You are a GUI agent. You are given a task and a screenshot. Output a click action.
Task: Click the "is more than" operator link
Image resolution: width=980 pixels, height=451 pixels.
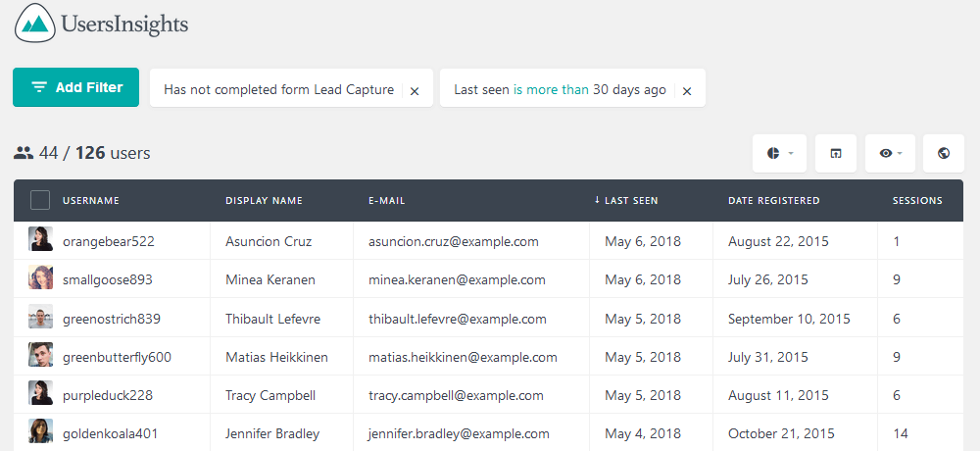pos(551,89)
